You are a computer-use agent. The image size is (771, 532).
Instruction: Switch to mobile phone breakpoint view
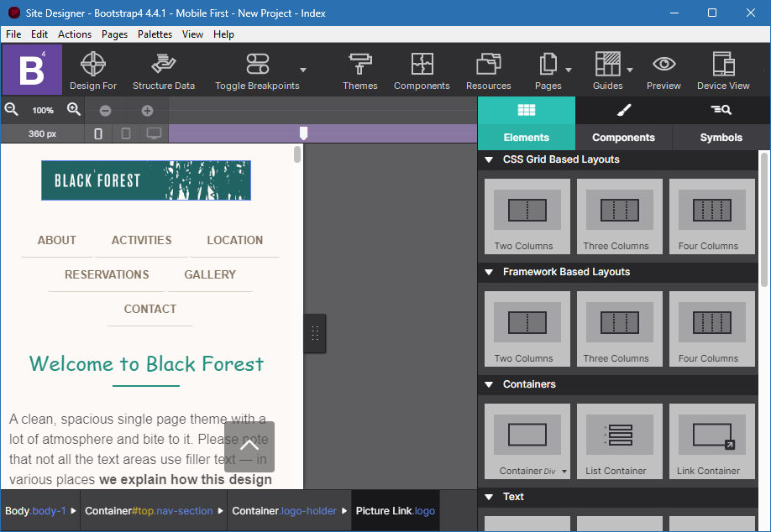point(98,133)
